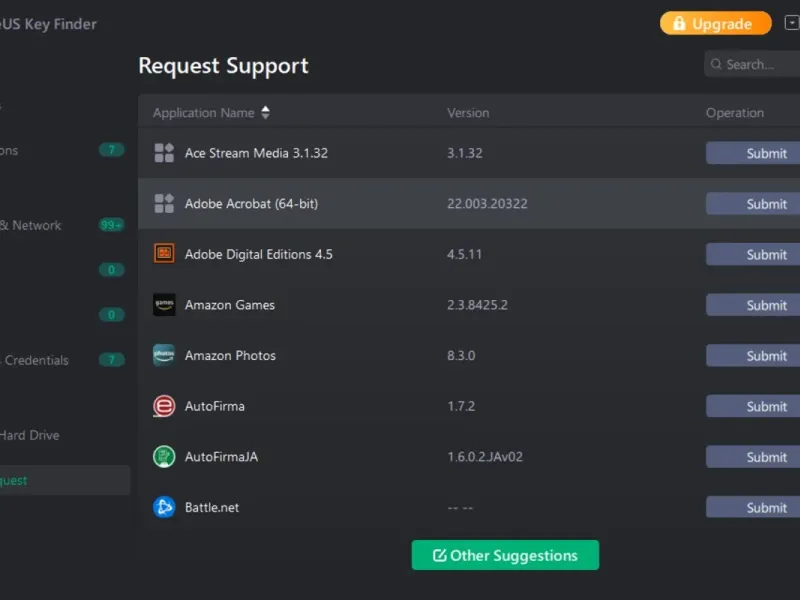Select the Credentials sidebar item

coord(36,360)
